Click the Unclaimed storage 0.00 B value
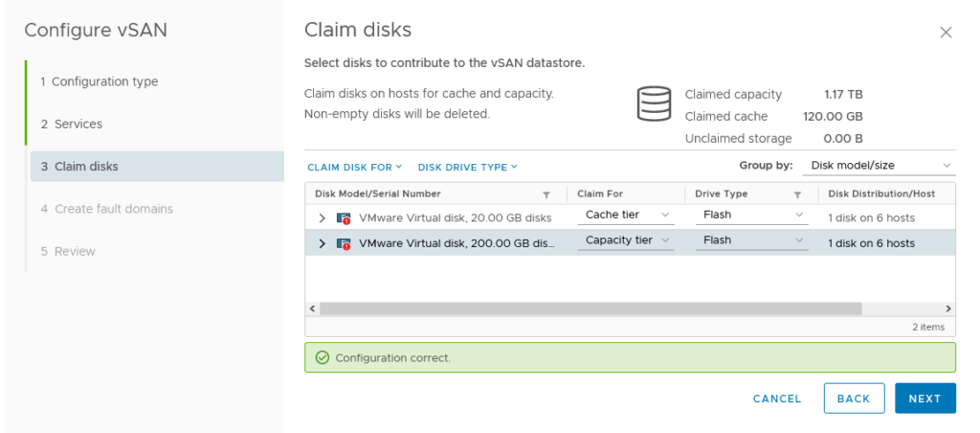Screen dimensions: 980x433 pyautogui.click(x=843, y=138)
